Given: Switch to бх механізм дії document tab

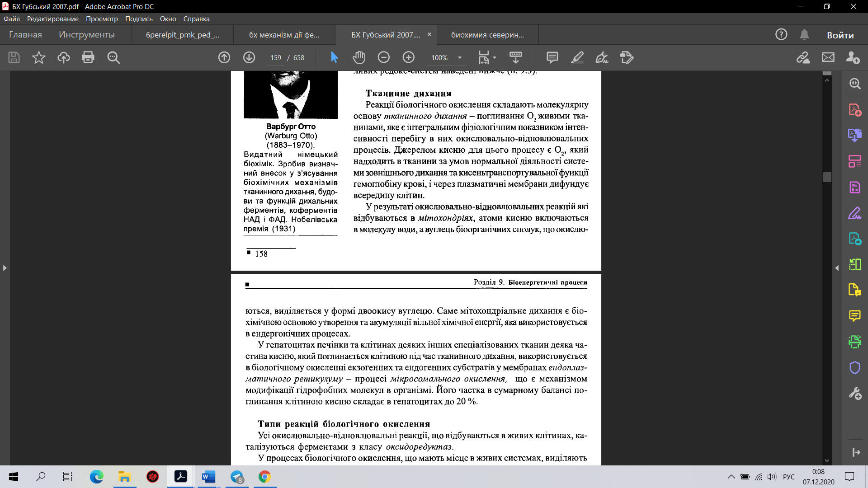Looking at the screenshot, I should point(284,35).
